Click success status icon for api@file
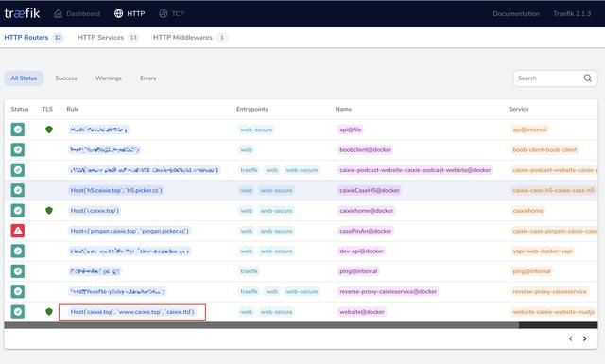This screenshot has height=364, width=605. tap(17, 130)
